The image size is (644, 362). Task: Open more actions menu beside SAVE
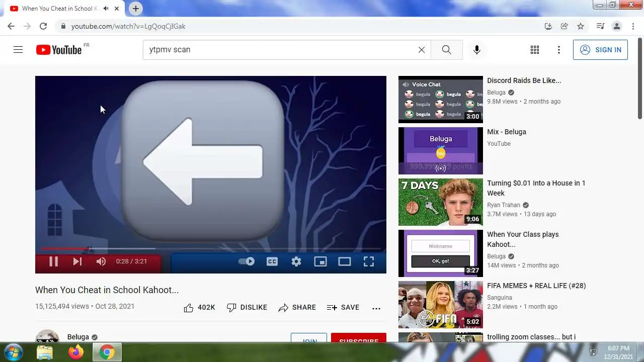pyautogui.click(x=376, y=308)
